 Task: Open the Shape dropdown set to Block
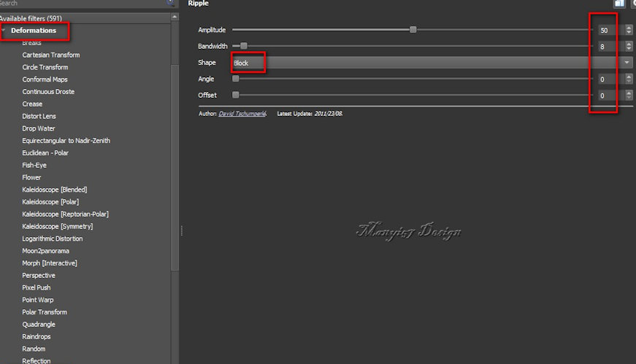424,63
